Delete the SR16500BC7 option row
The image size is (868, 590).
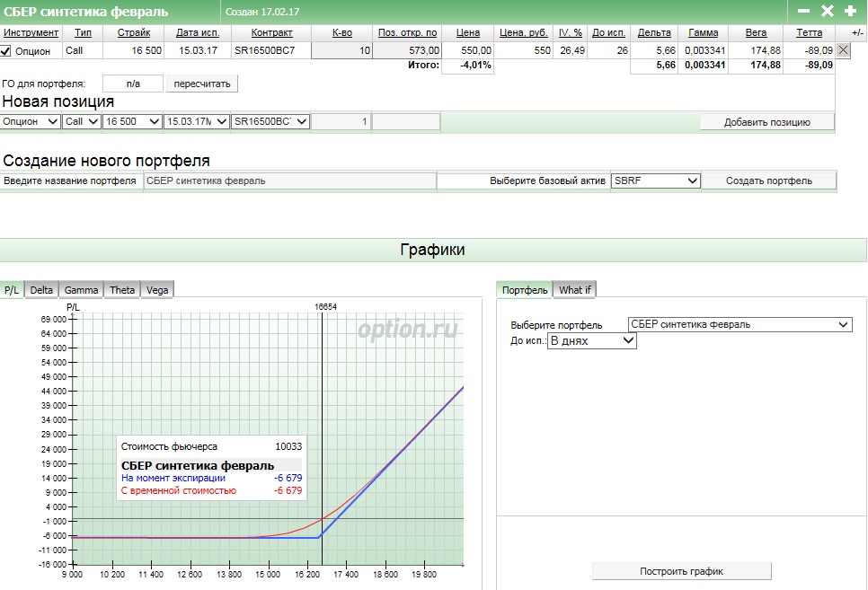(x=843, y=51)
